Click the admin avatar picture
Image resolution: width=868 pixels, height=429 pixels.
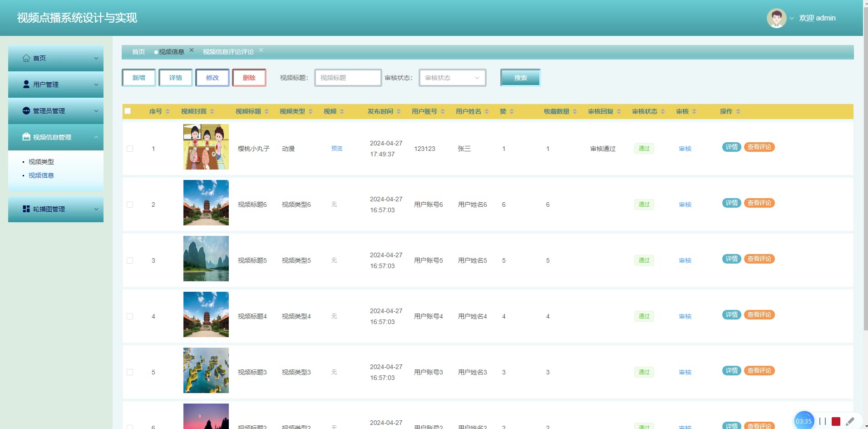[776, 18]
